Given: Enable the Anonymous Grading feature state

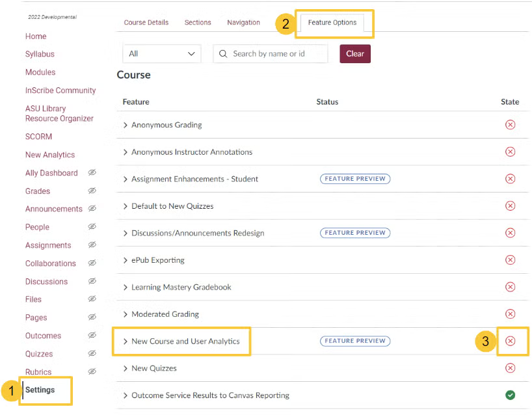Looking at the screenshot, I should [x=510, y=124].
